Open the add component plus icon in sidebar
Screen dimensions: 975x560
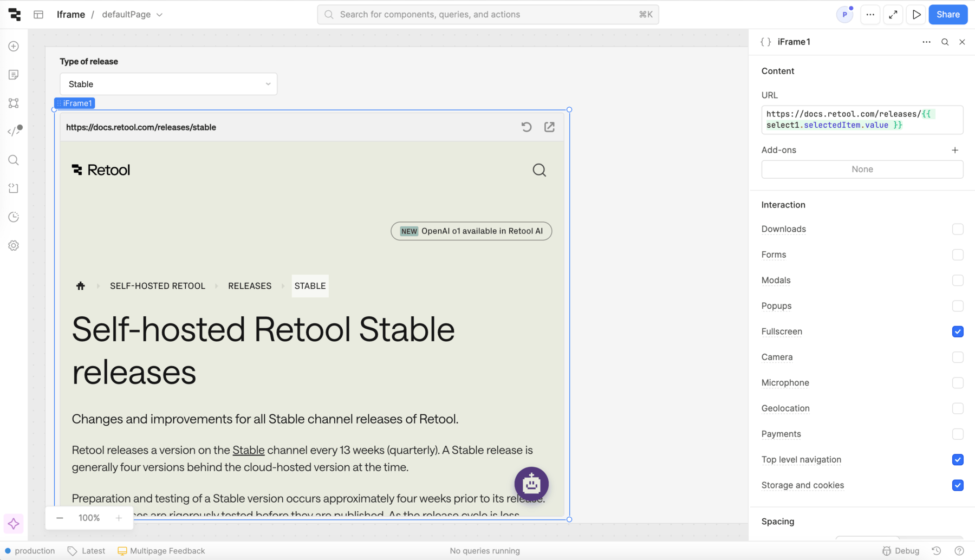(14, 47)
